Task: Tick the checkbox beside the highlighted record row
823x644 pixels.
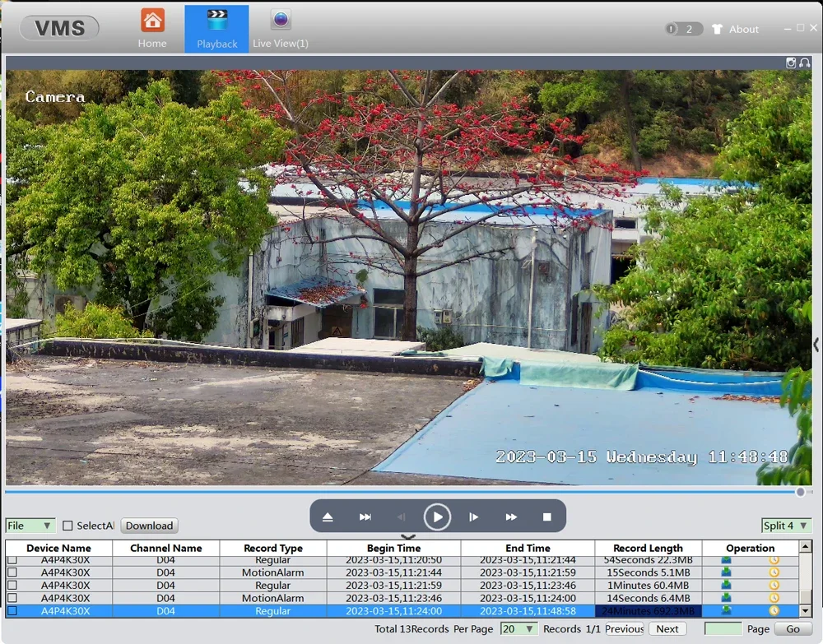Action: [x=11, y=611]
